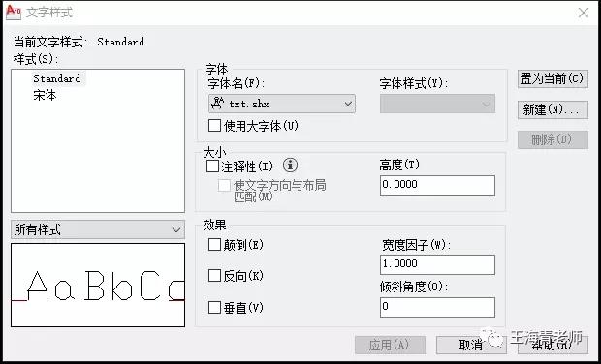Click the 置为当前 button
Image resolution: width=601 pixels, height=364 pixels.
pos(553,78)
